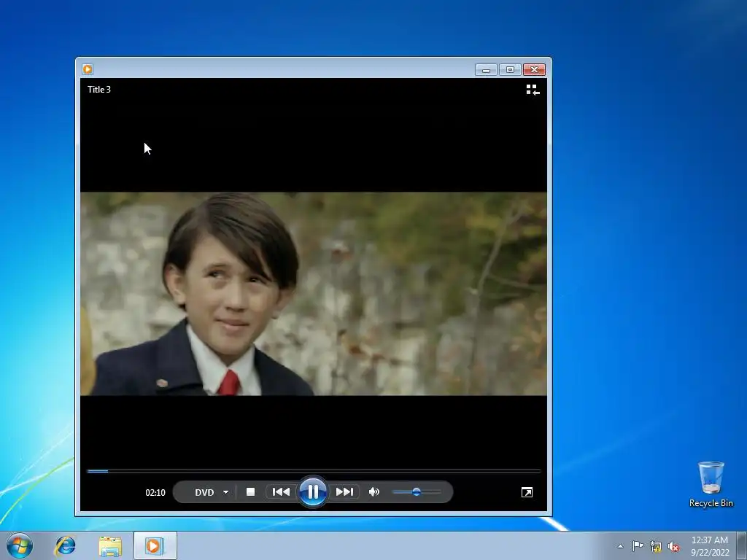
Task: Open the Windows Start menu
Action: [20, 545]
